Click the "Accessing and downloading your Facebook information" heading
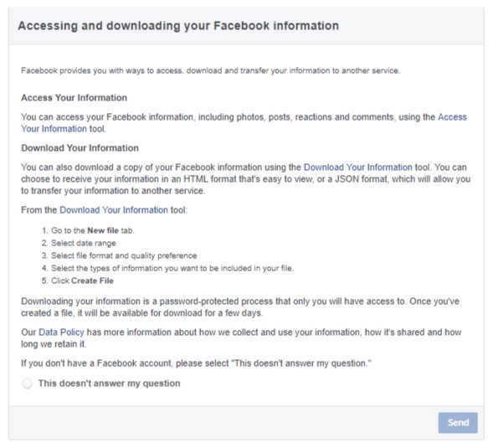493x448 pixels. (x=178, y=25)
